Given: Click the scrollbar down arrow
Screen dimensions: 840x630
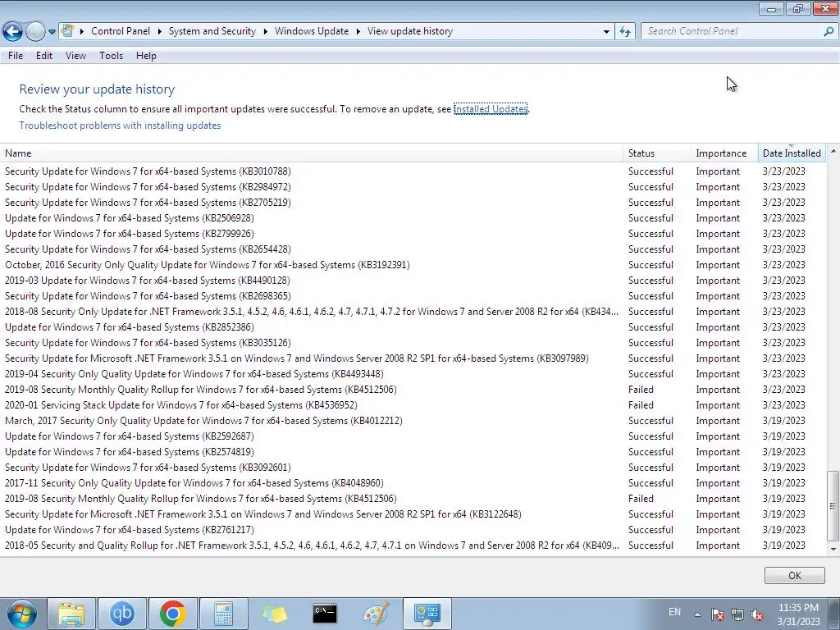Looking at the screenshot, I should click(x=833, y=549).
